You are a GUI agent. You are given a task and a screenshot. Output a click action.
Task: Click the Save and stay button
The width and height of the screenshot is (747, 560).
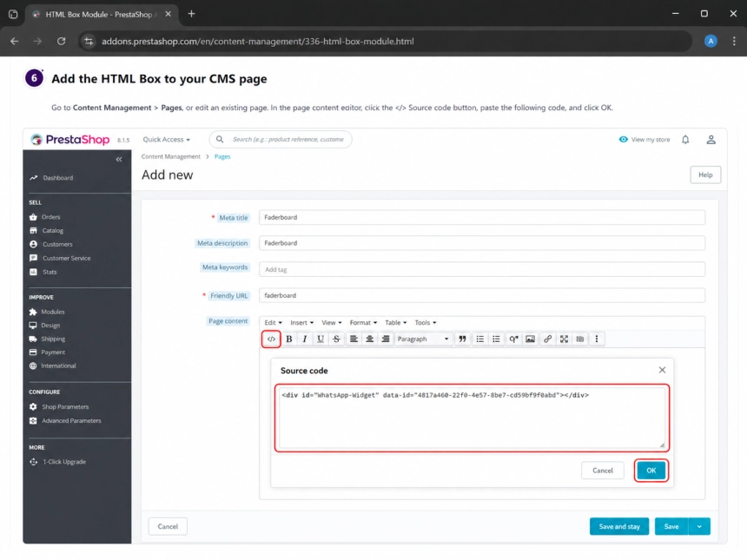[618, 526]
